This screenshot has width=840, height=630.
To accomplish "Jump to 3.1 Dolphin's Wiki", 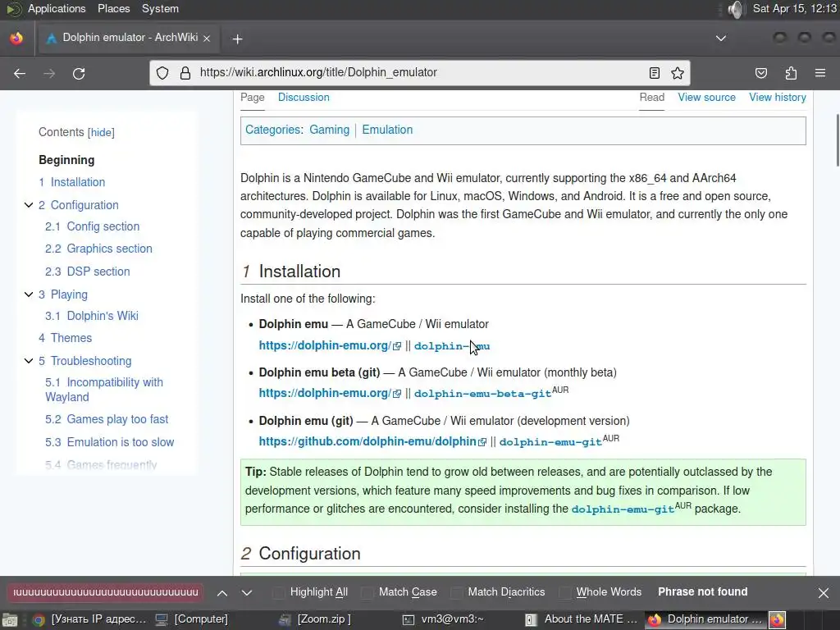I will (92, 316).
